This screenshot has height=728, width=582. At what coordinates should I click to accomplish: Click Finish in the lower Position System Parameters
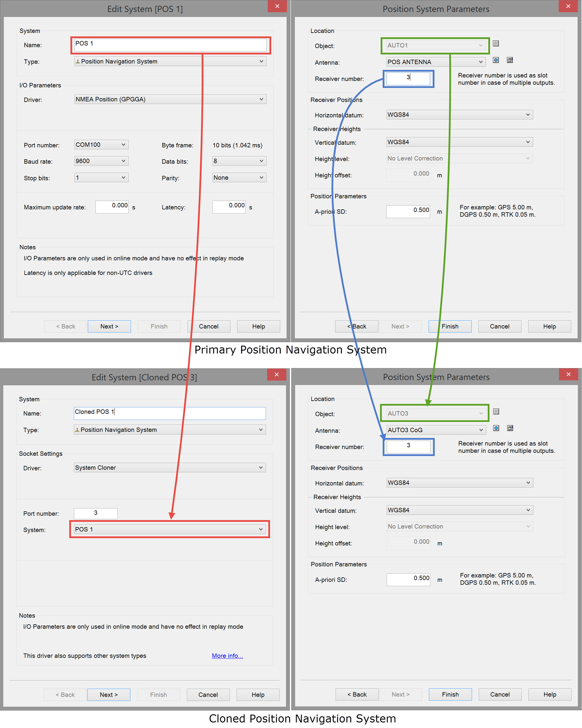click(450, 695)
